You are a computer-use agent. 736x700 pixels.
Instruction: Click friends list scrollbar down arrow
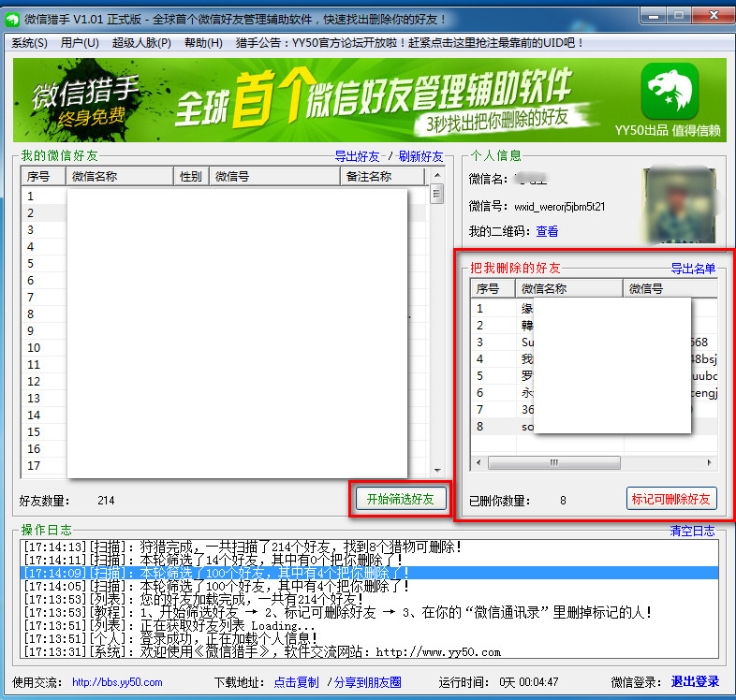click(x=437, y=471)
